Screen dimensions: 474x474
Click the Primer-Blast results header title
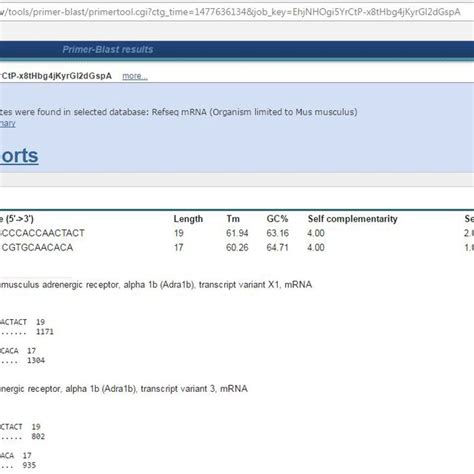pos(108,50)
